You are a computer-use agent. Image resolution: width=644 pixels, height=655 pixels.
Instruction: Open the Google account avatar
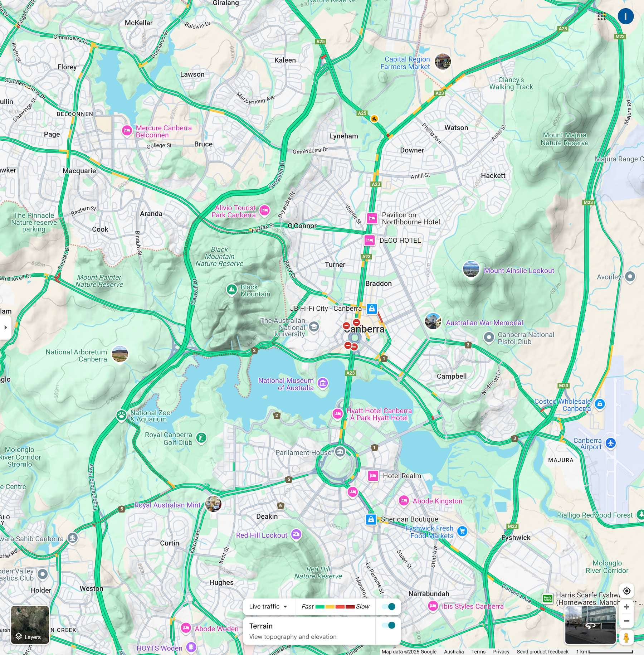(625, 16)
